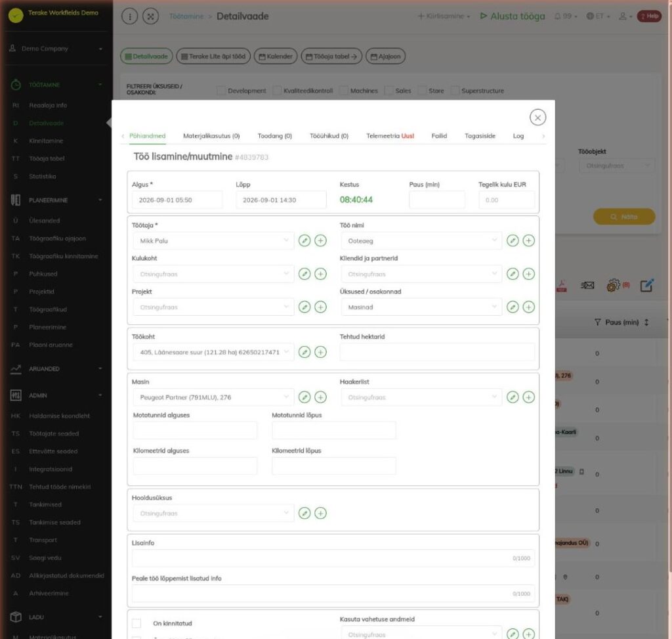Edit the Üksused / osakonnad Masinad entry
Viewport: 672px width, 639px height.
coord(513,307)
